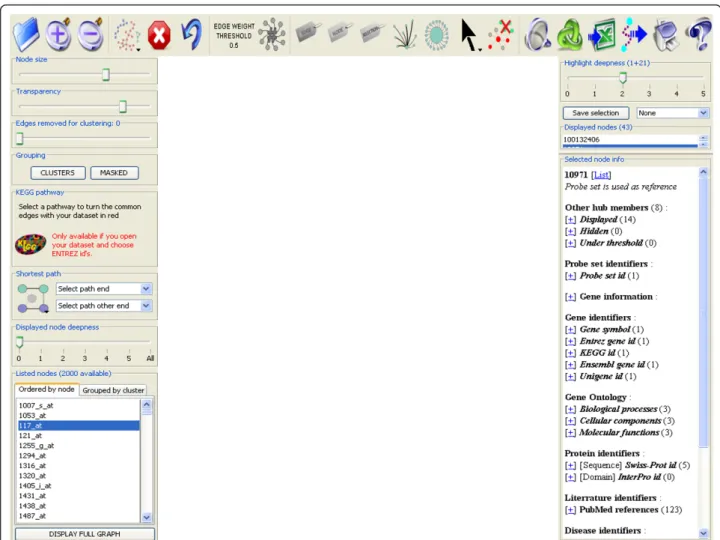Click the red stop X icon
Image resolution: width=720 pixels, height=540 pixels.
pos(159,35)
